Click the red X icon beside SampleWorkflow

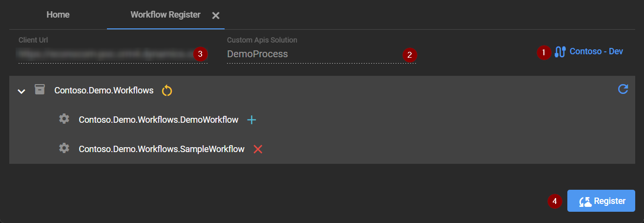pyautogui.click(x=258, y=149)
